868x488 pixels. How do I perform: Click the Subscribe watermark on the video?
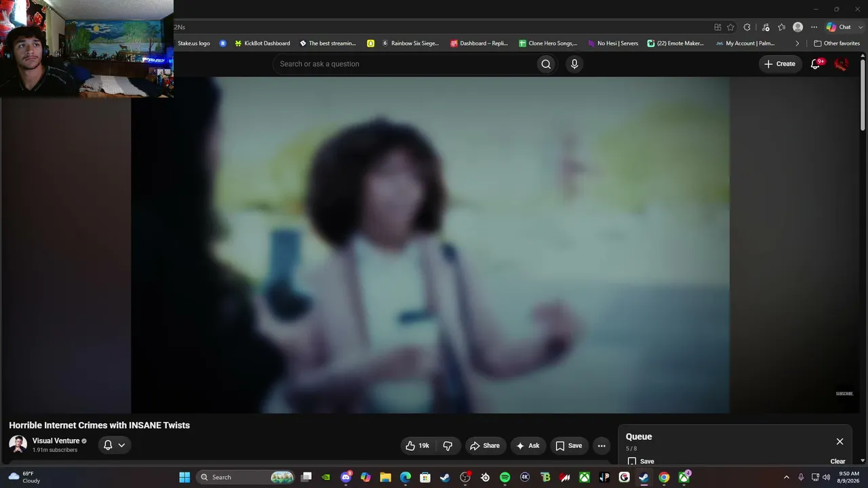844,394
